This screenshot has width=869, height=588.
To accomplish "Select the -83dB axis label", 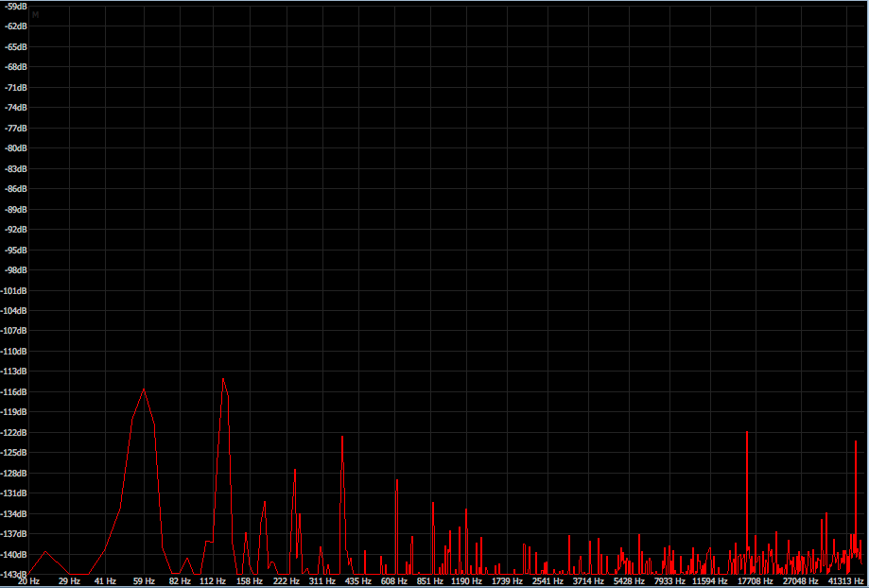I will point(14,168).
